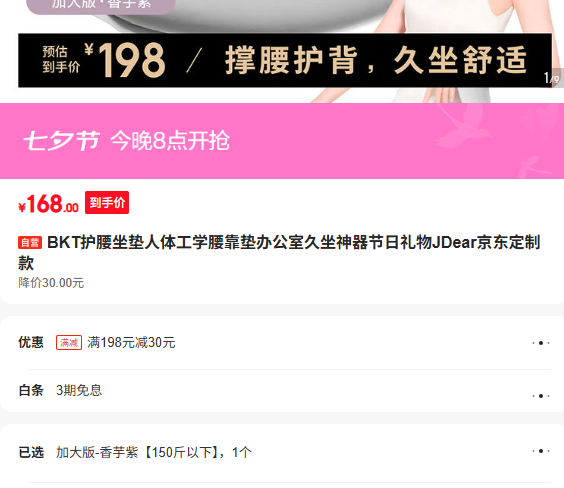Tap the 白条 section label
The width and height of the screenshot is (564, 488).
point(31,390)
